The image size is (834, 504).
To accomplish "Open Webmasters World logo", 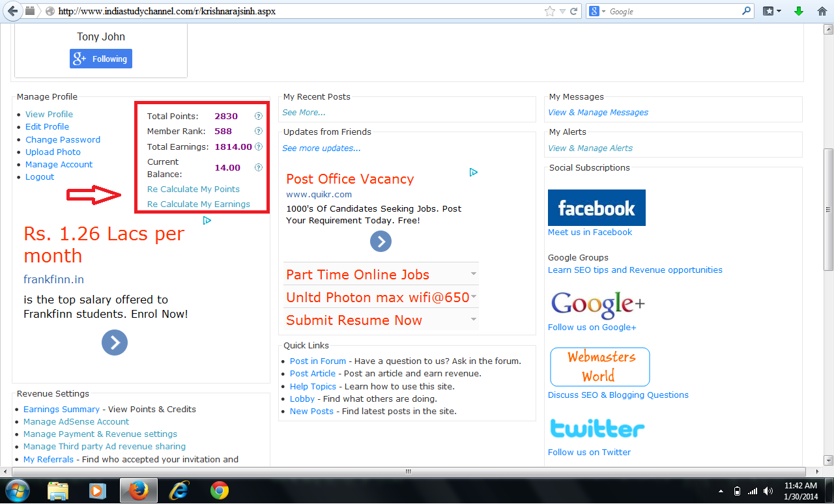I will pos(600,367).
